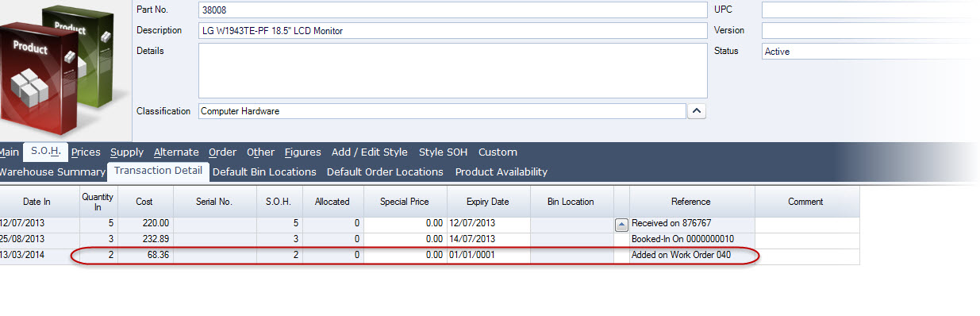Open the Prices tab
The image size is (980, 316).
(86, 152)
